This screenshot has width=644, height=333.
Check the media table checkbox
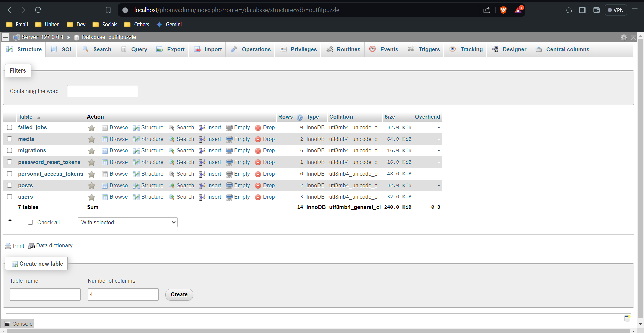point(10,139)
